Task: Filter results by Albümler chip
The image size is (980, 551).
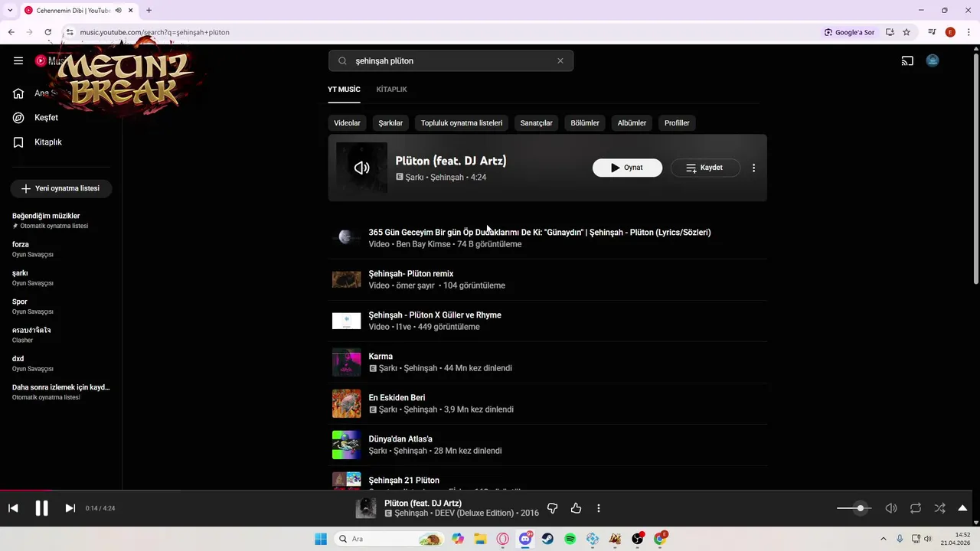Action: tap(632, 123)
